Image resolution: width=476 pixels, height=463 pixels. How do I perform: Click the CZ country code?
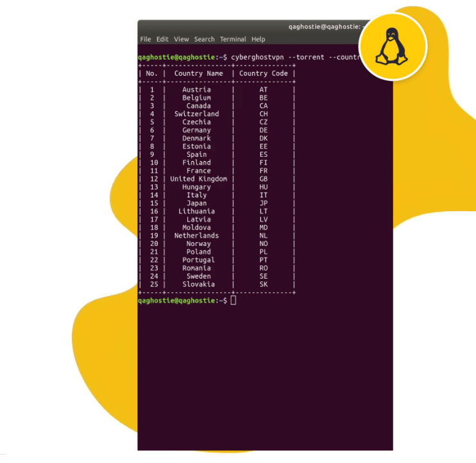263,122
